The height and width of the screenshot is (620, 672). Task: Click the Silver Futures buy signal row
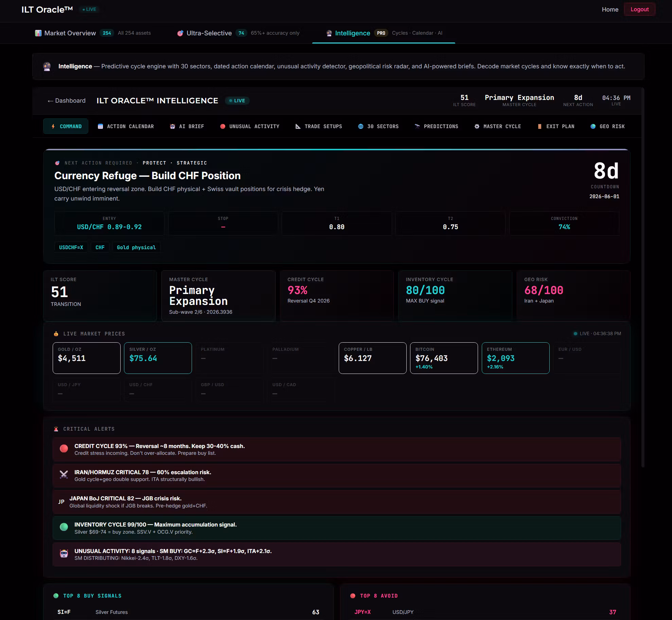pyautogui.click(x=188, y=612)
